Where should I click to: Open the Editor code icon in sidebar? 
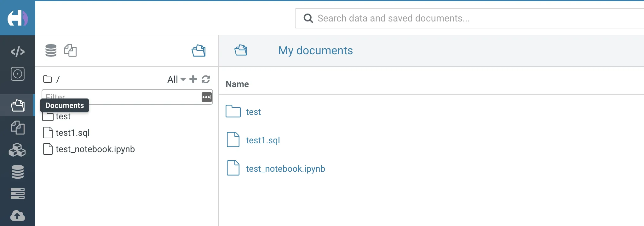pos(18,51)
